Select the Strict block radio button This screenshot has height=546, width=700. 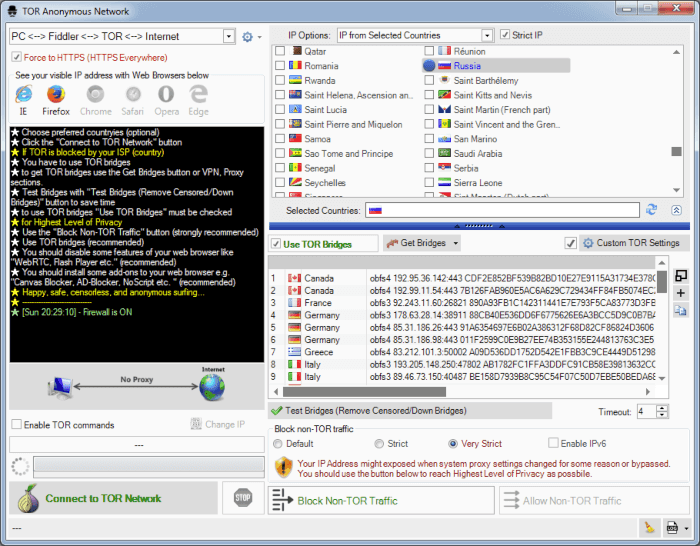(x=379, y=444)
